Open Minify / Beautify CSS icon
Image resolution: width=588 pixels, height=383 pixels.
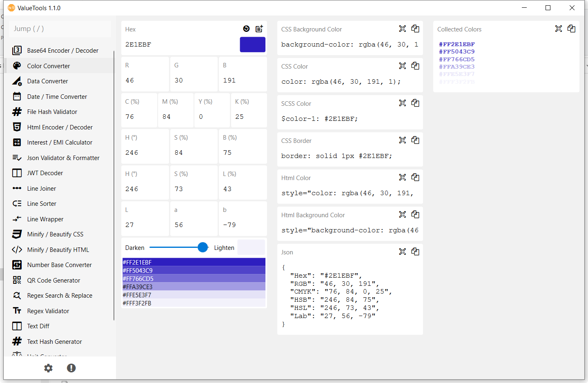click(x=17, y=234)
